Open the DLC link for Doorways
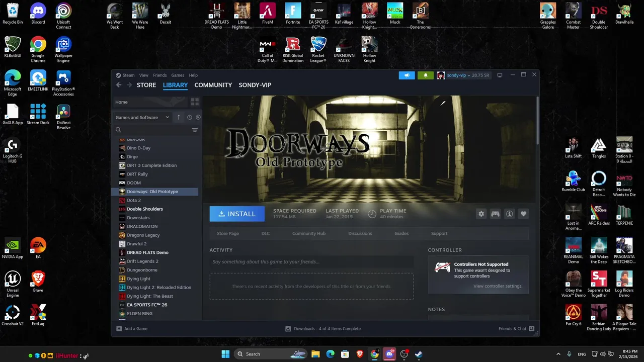 tap(266, 233)
